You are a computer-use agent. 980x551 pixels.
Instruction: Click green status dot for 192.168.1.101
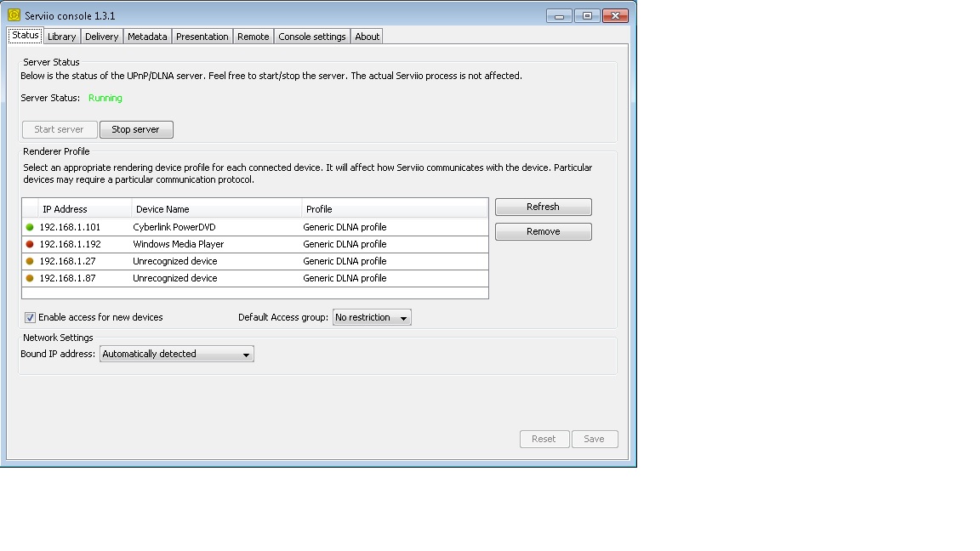click(x=30, y=227)
